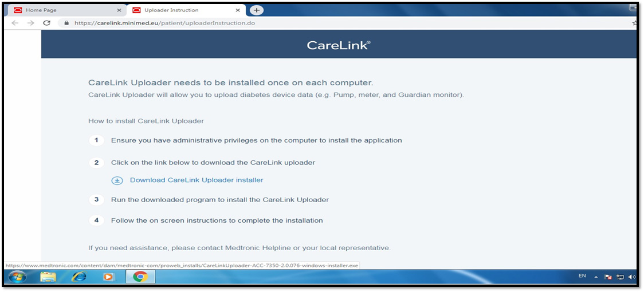
Task: Open the Windows Start menu
Action: (x=18, y=277)
